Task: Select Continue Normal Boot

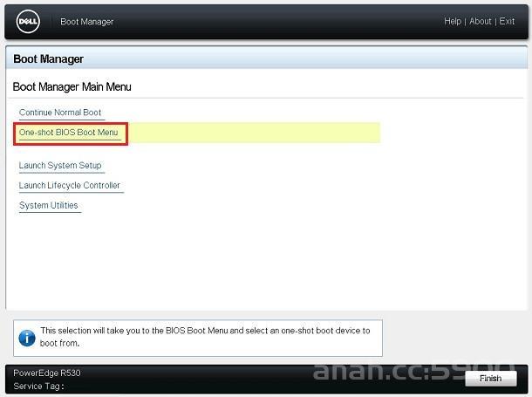Action: [60, 113]
